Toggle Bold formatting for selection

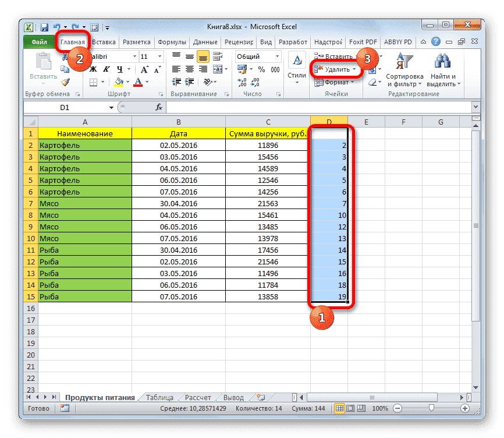[93, 69]
